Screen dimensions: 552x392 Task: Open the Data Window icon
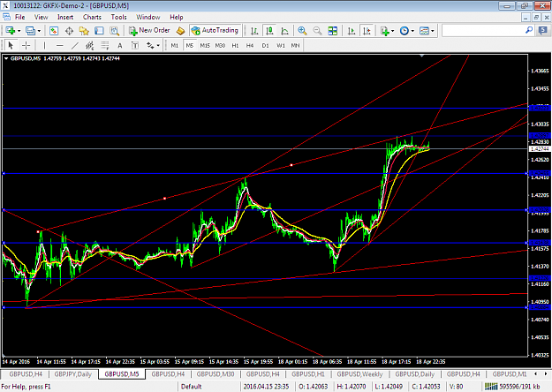(69, 31)
